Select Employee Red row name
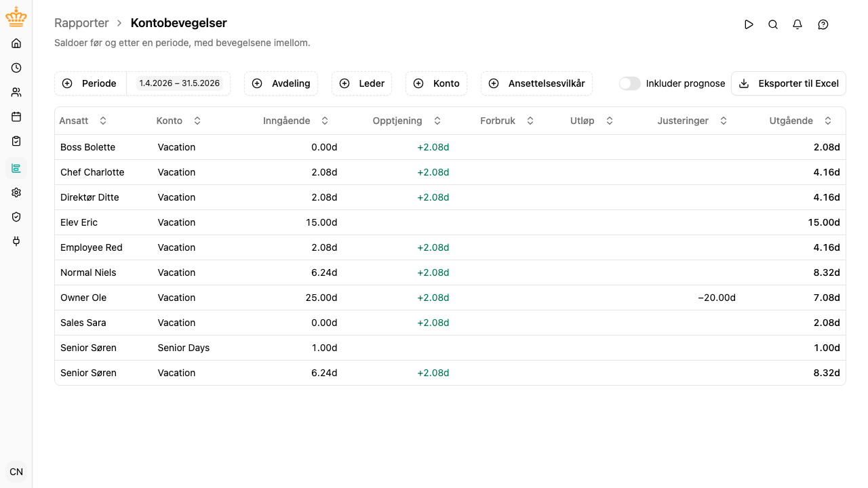The width and height of the screenshot is (868, 488). pyautogui.click(x=92, y=247)
